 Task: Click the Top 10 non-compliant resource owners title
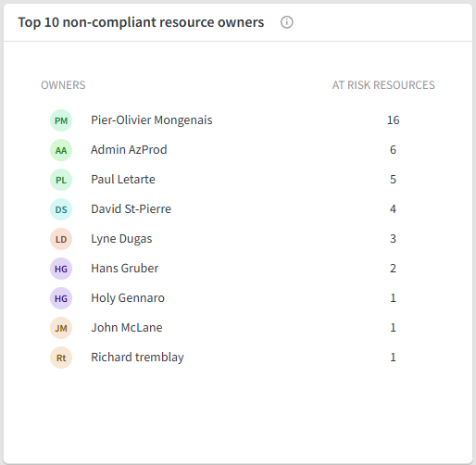coord(141,22)
